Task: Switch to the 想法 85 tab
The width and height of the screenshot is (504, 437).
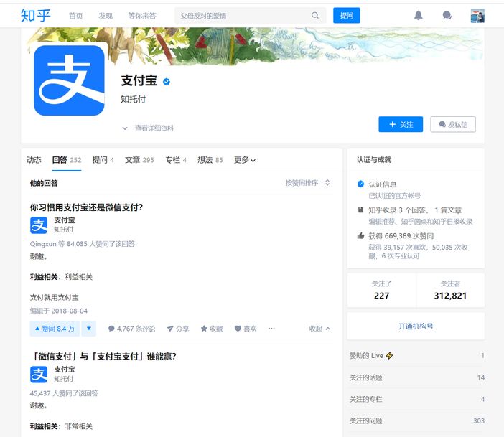Action: pos(210,160)
